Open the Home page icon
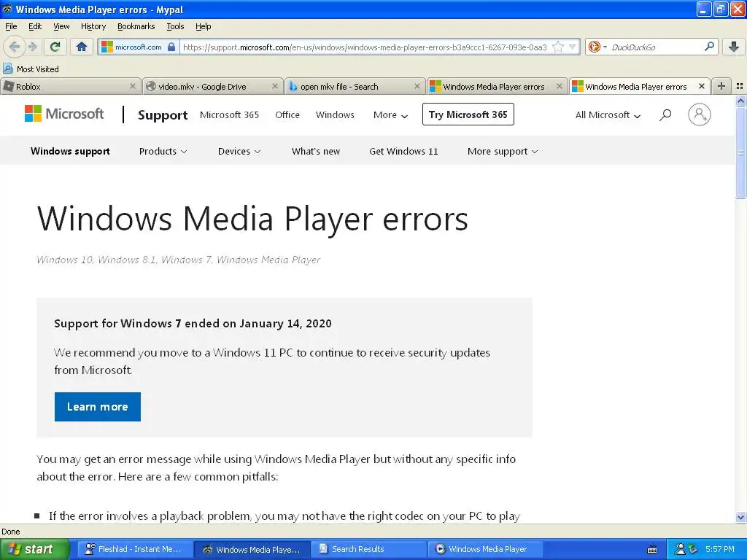 pyautogui.click(x=82, y=47)
